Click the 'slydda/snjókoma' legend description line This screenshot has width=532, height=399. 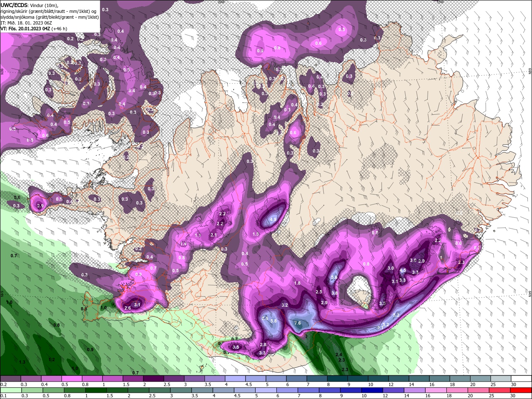(x=49, y=17)
